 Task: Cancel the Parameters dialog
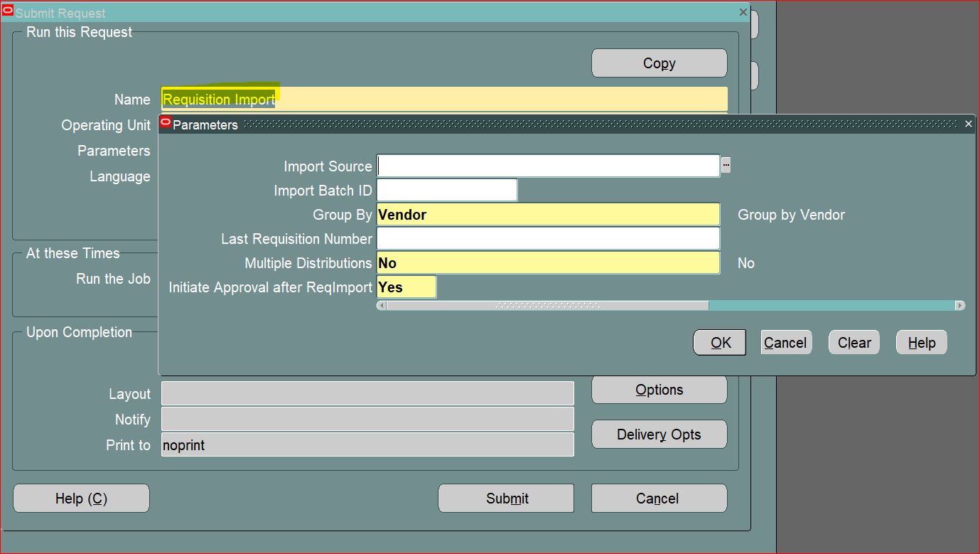pos(785,342)
